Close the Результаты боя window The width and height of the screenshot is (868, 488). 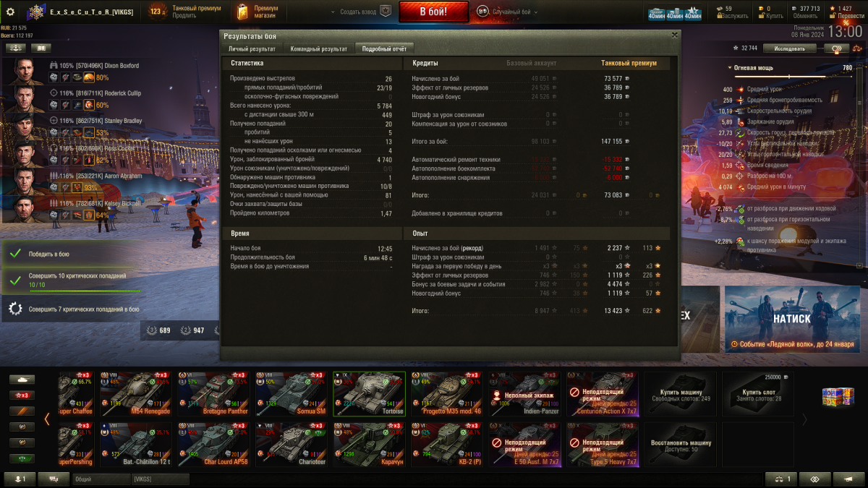pos(674,35)
